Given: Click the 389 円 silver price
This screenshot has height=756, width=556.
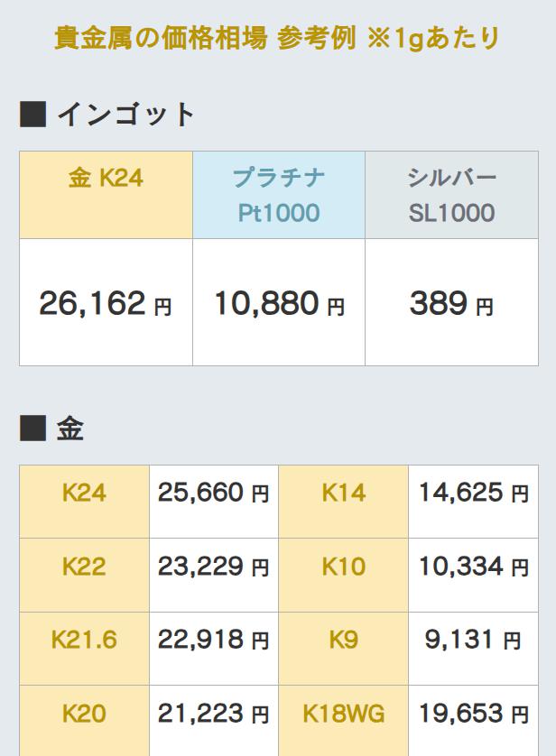Looking at the screenshot, I should point(451,303).
